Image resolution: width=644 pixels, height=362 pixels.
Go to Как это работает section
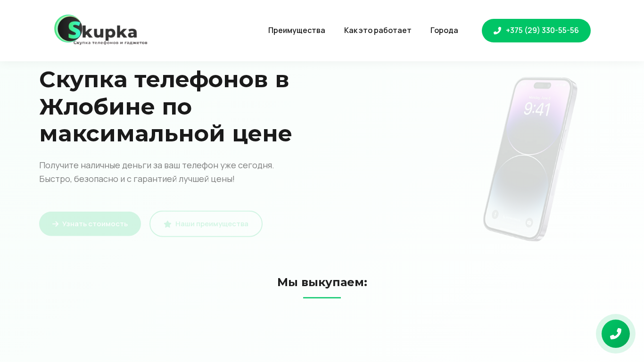(378, 30)
